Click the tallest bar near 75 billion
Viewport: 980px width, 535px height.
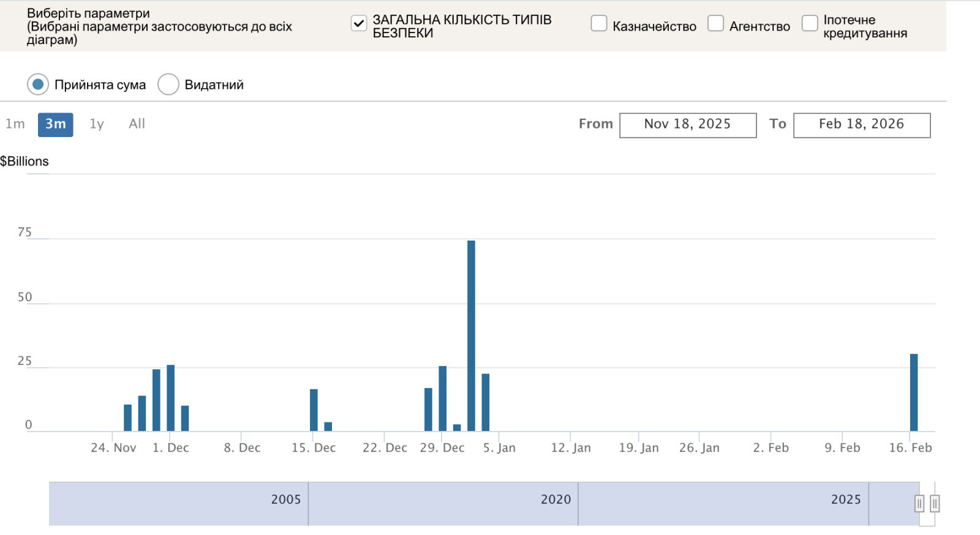pos(471,335)
